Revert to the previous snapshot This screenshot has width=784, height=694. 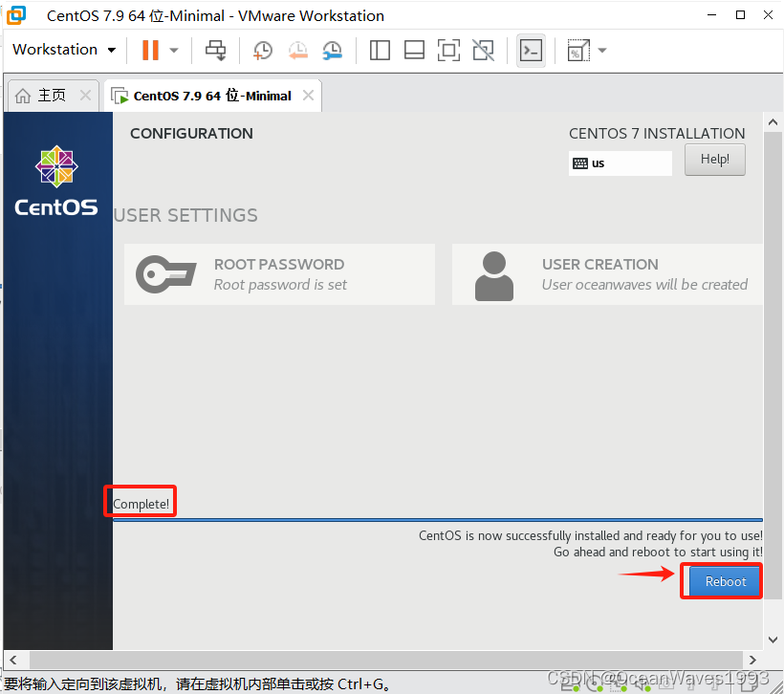(297, 51)
